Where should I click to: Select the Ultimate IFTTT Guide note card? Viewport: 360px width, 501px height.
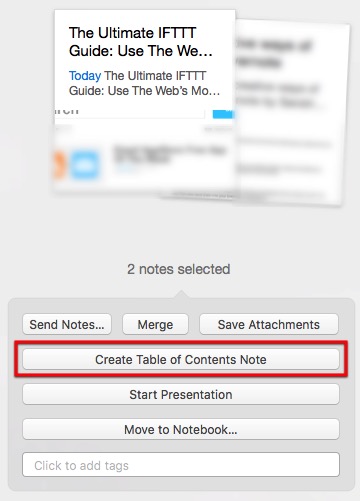pos(145,102)
